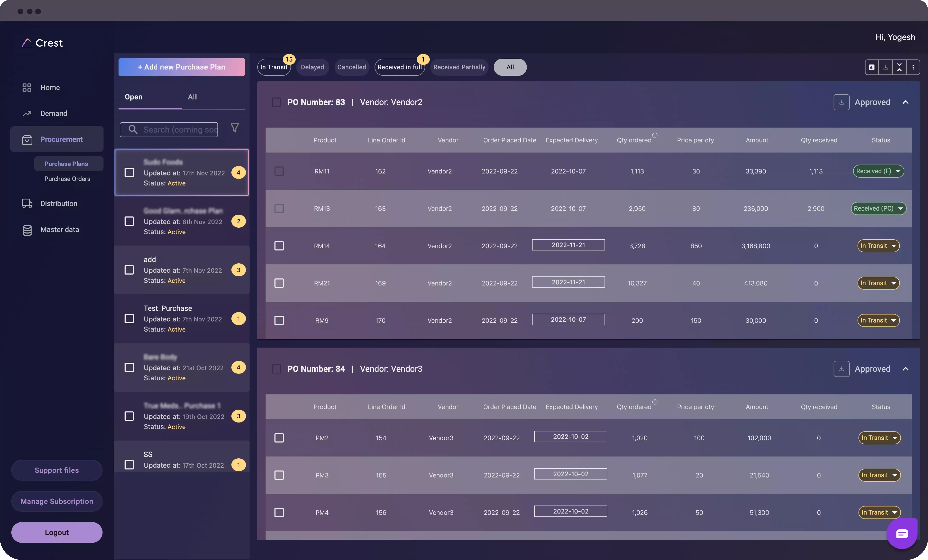
Task: Open the filter funnel beside the search box
Action: pyautogui.click(x=235, y=128)
